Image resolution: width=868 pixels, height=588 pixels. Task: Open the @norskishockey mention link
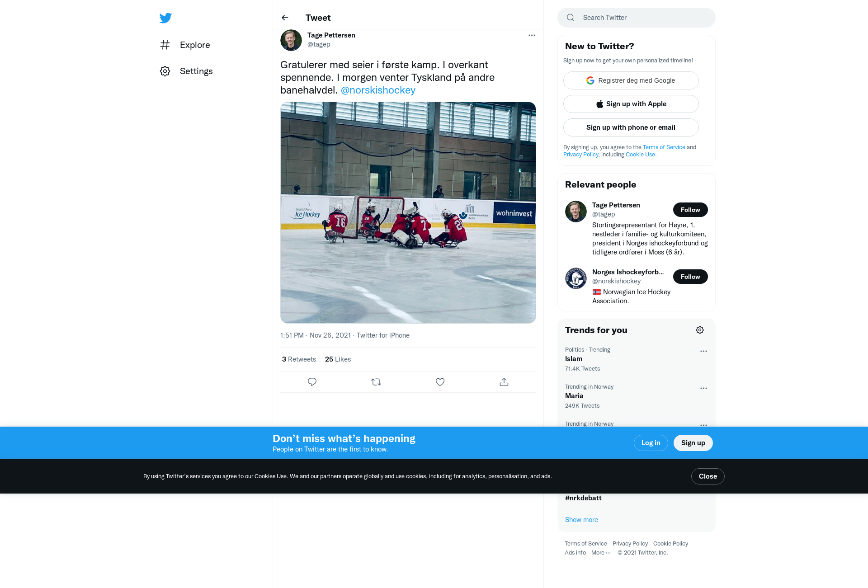[378, 90]
